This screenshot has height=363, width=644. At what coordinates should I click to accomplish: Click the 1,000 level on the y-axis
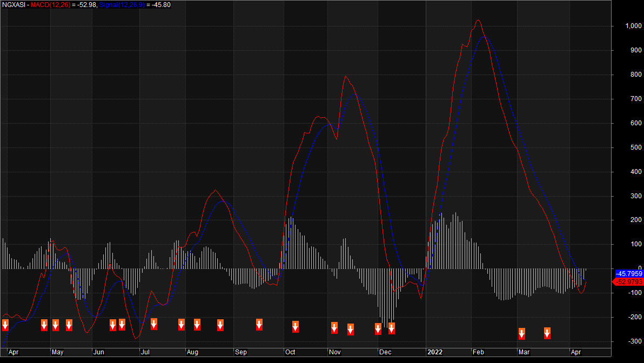[x=633, y=26]
